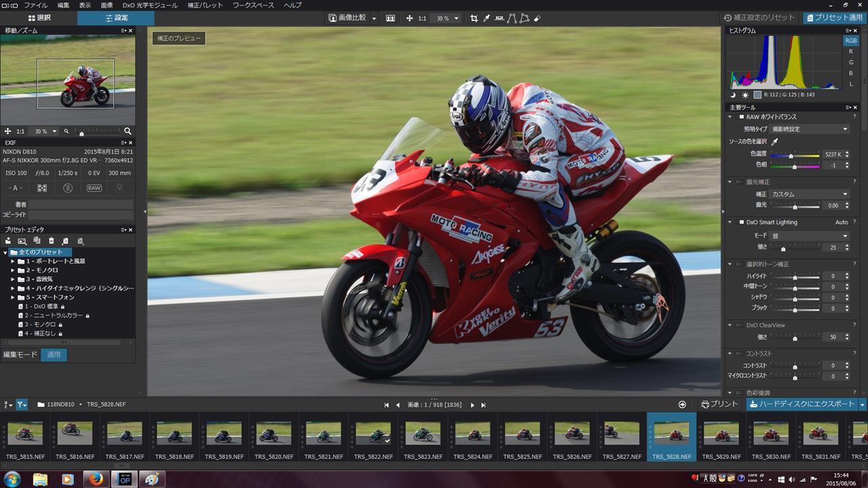The height and width of the screenshot is (488, 868).
Task: Toggle Exposure compensation (露光補正) on/off
Action: pos(738,182)
